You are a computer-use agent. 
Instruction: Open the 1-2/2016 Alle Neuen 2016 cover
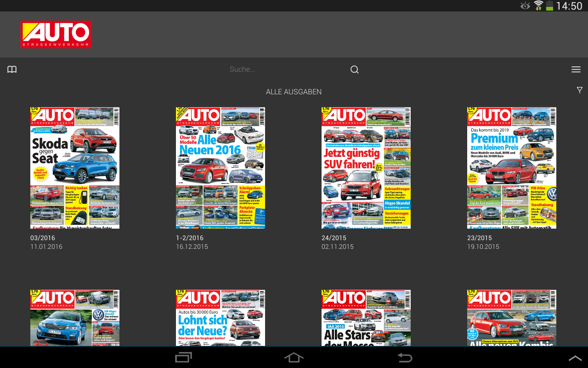coord(220,168)
